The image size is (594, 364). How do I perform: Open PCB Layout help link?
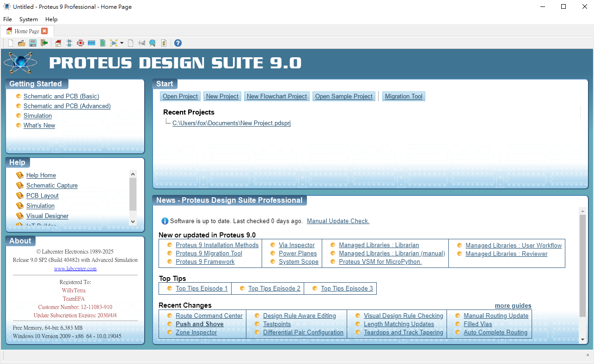(x=43, y=195)
